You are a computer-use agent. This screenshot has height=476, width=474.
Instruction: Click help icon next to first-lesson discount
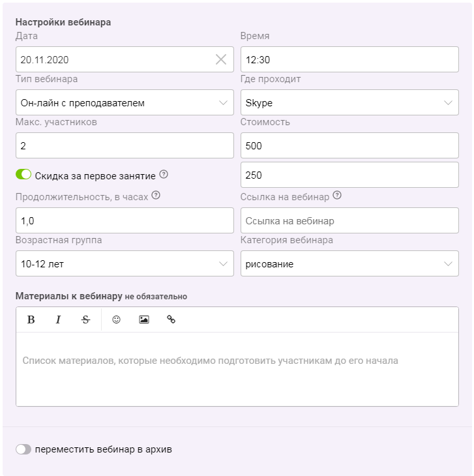pos(164,175)
